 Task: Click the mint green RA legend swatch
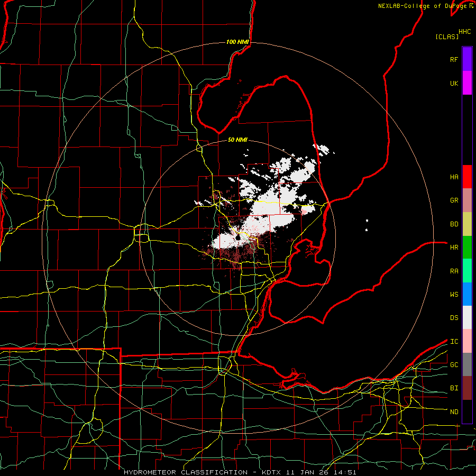tap(467, 271)
